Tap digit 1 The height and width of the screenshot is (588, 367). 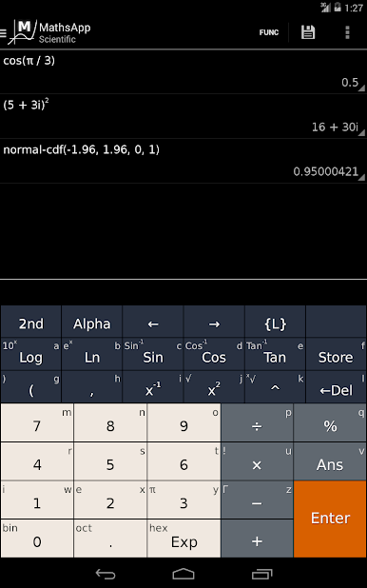coord(37,500)
